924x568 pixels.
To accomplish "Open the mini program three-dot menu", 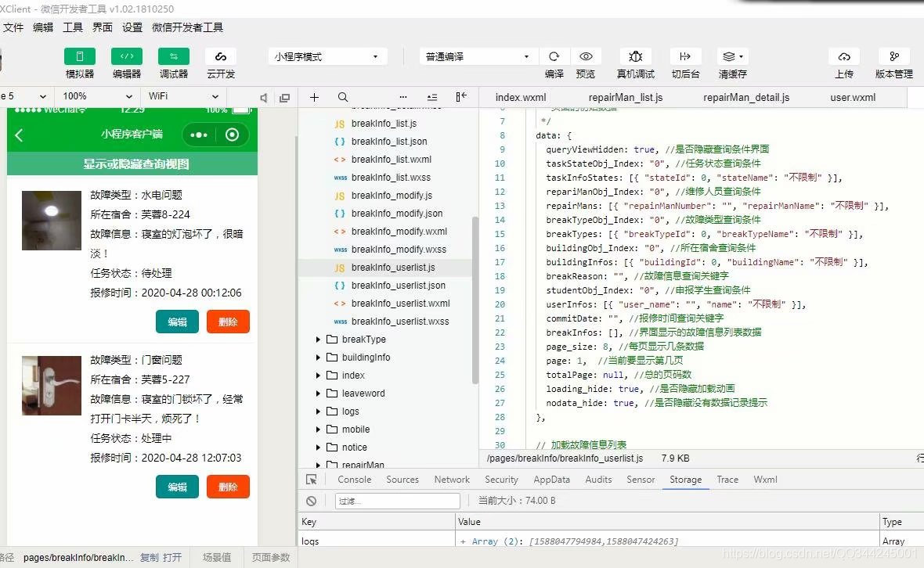I will pyautogui.click(x=199, y=135).
